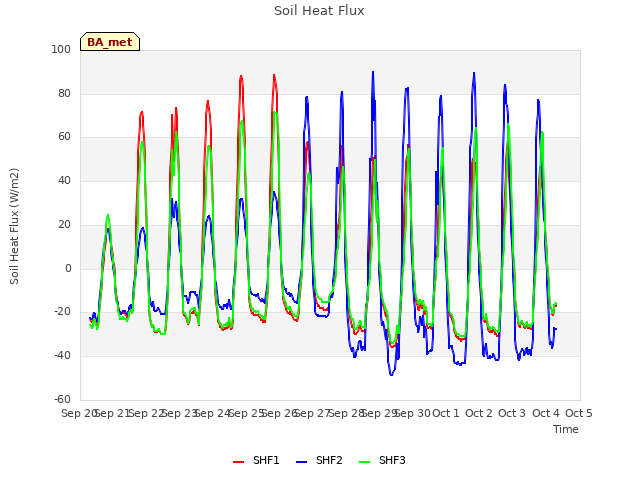This screenshot has height=480, width=640.
Task: Click the Oct 5 x-axis date label
Action: pyautogui.click(x=578, y=413)
